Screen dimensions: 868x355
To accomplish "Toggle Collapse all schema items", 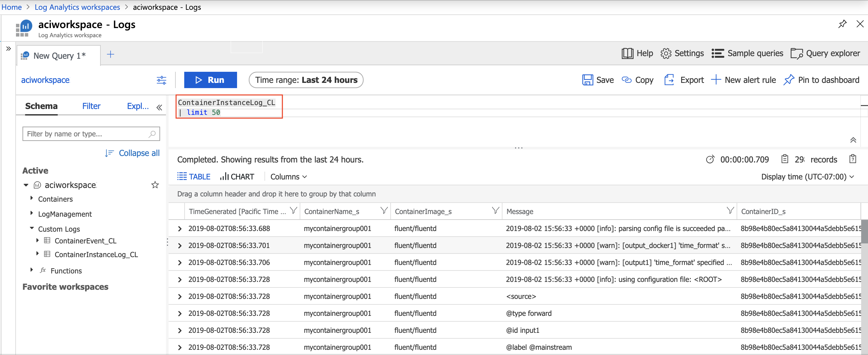I will click(x=131, y=152).
